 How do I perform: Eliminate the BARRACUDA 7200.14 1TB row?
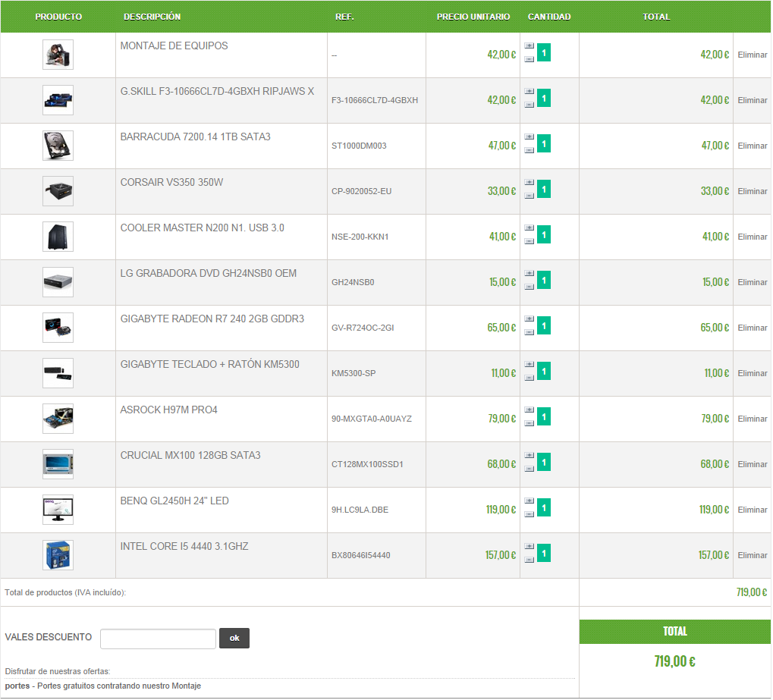click(x=753, y=146)
